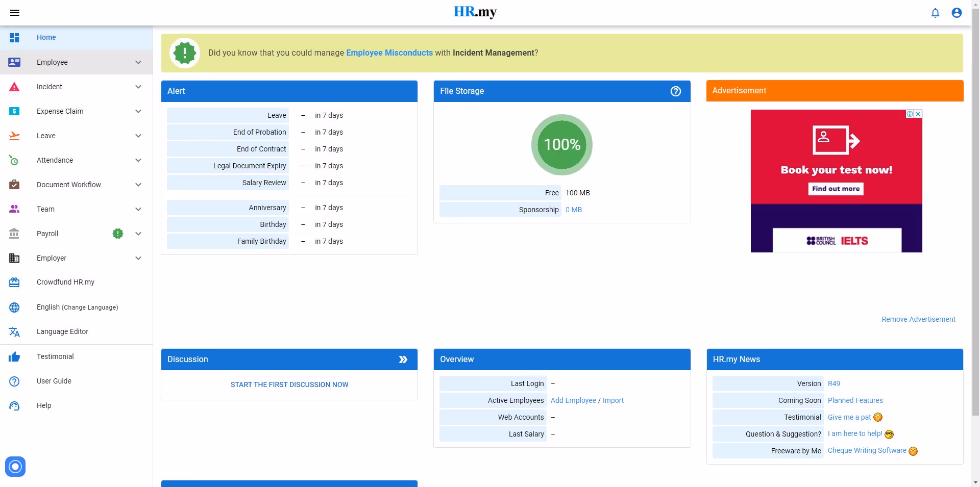Screen dimensions: 980x487
Task: Click the IELTS advertisement image
Action: pyautogui.click(x=836, y=181)
